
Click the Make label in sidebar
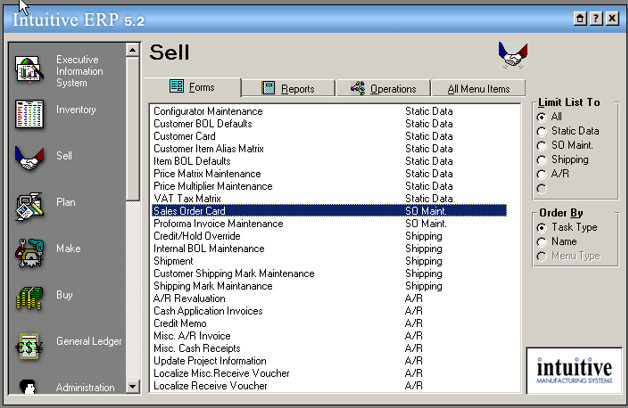pos(68,249)
